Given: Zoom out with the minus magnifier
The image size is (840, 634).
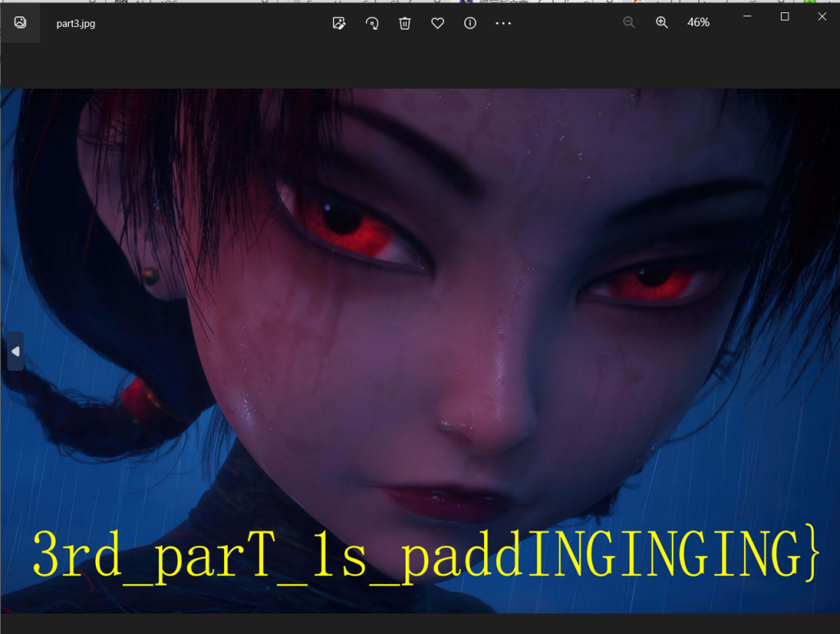Looking at the screenshot, I should pyautogui.click(x=629, y=23).
